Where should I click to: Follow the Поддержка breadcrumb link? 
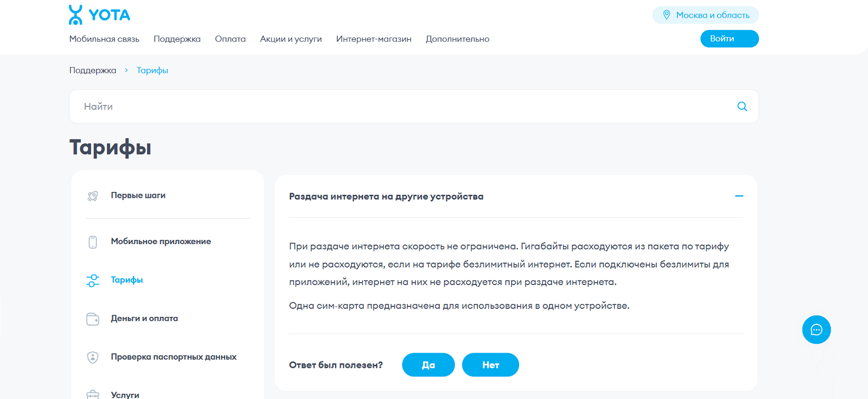[92, 69]
